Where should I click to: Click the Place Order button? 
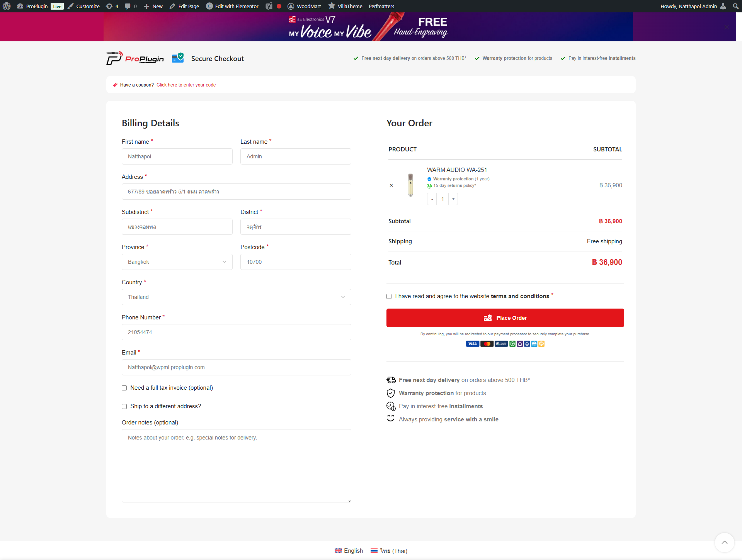coord(505,318)
